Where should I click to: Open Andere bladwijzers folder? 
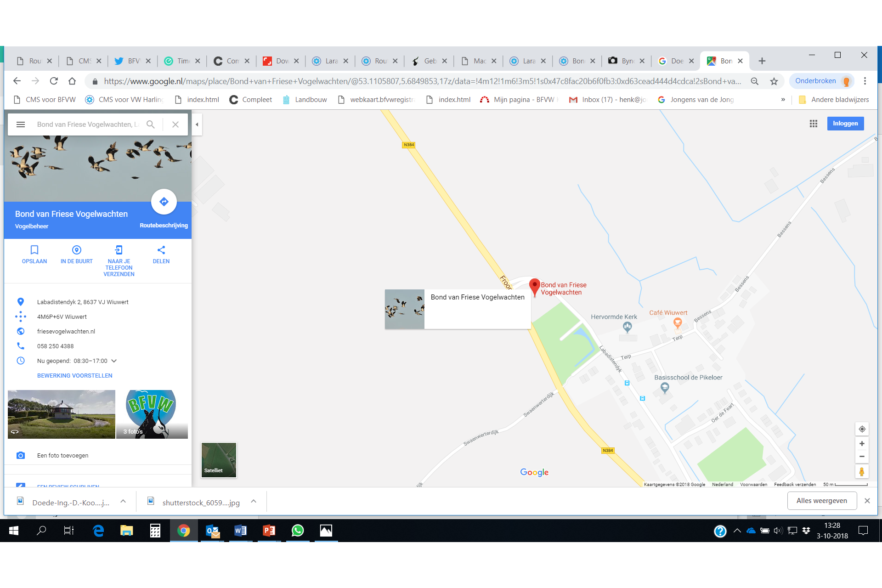834,100
